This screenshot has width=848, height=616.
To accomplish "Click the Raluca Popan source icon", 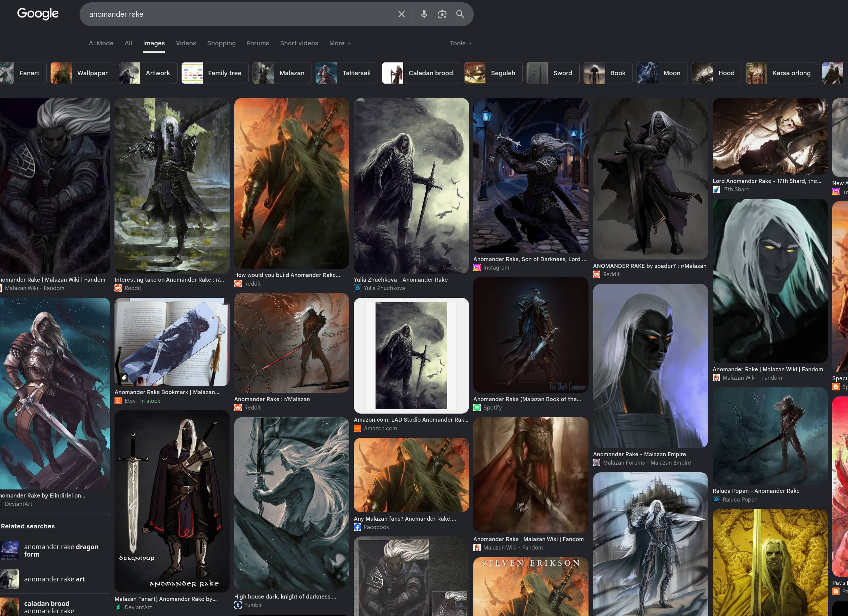I will (x=716, y=500).
